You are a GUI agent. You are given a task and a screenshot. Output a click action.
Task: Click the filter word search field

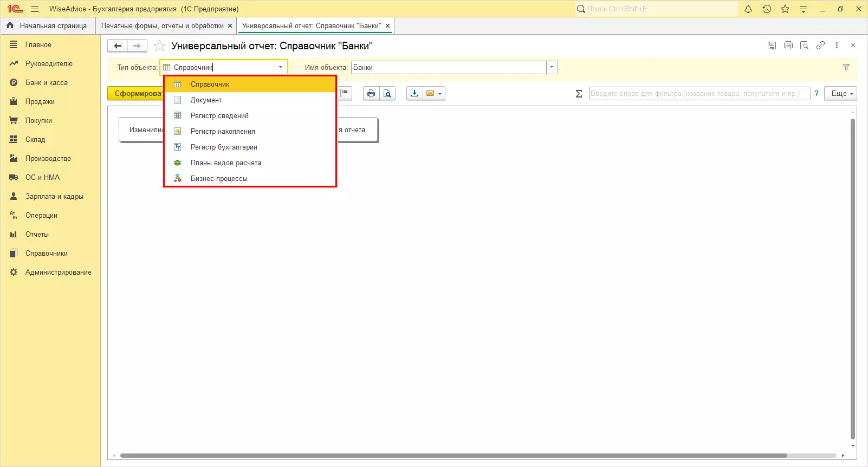pos(699,93)
